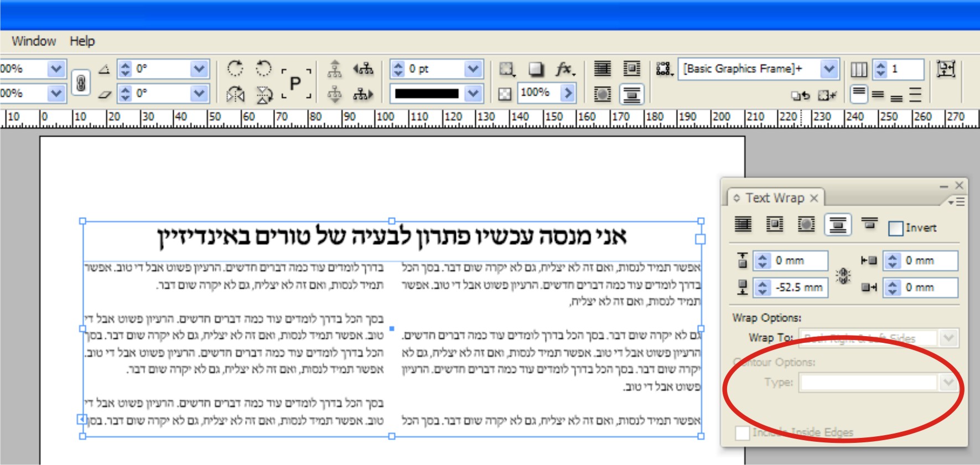980x465 pixels.
Task: Select Wrap Around Bounding Box in control bar
Action: [x=631, y=69]
